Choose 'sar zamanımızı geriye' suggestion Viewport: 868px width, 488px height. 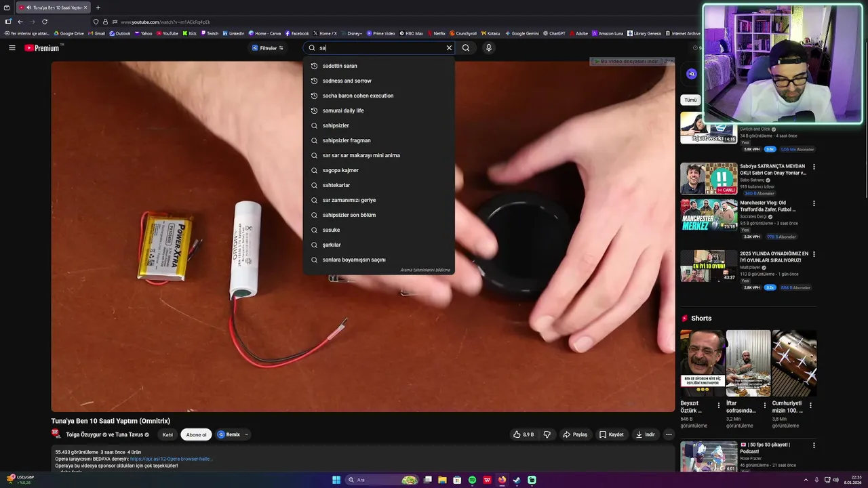[x=378, y=200]
